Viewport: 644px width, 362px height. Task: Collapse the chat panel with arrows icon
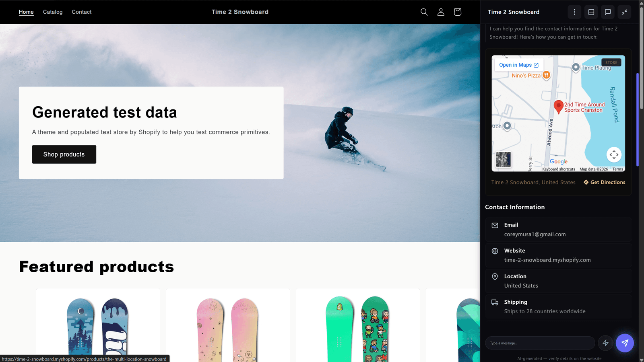point(624,12)
